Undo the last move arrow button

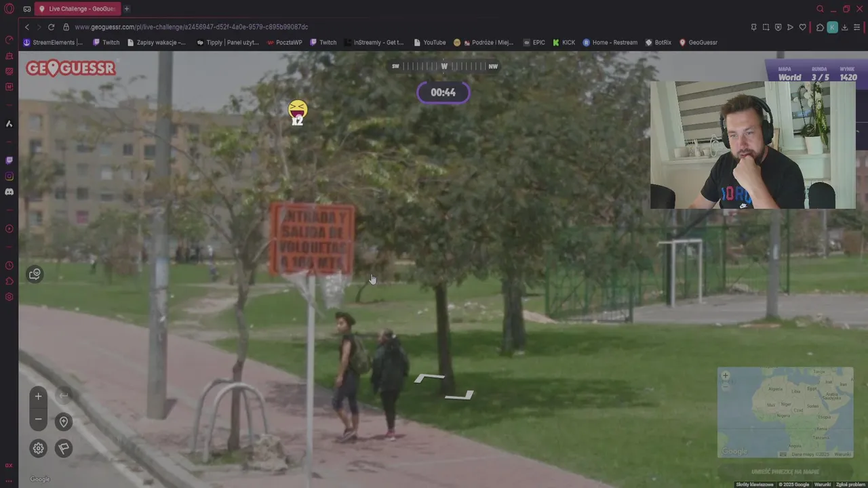click(64, 396)
